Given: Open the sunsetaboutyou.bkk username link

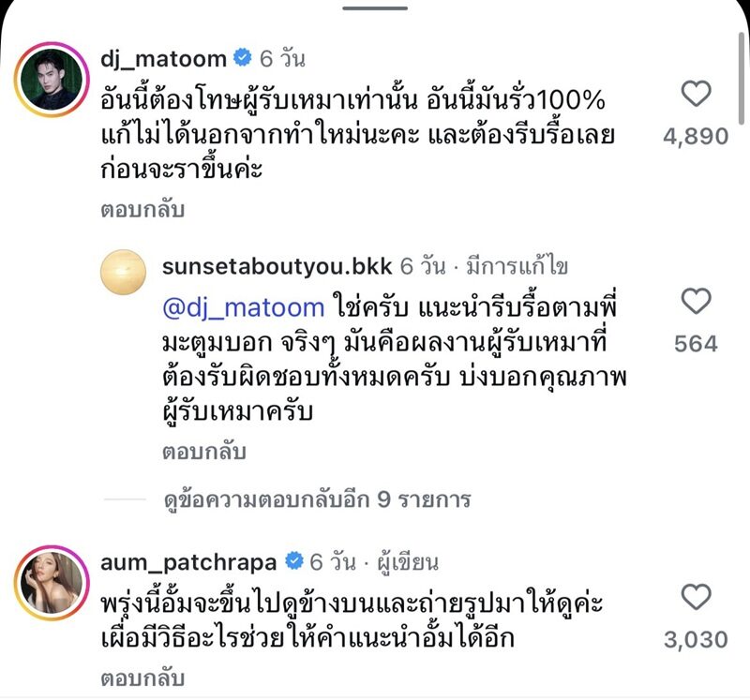Looking at the screenshot, I should click(x=277, y=266).
